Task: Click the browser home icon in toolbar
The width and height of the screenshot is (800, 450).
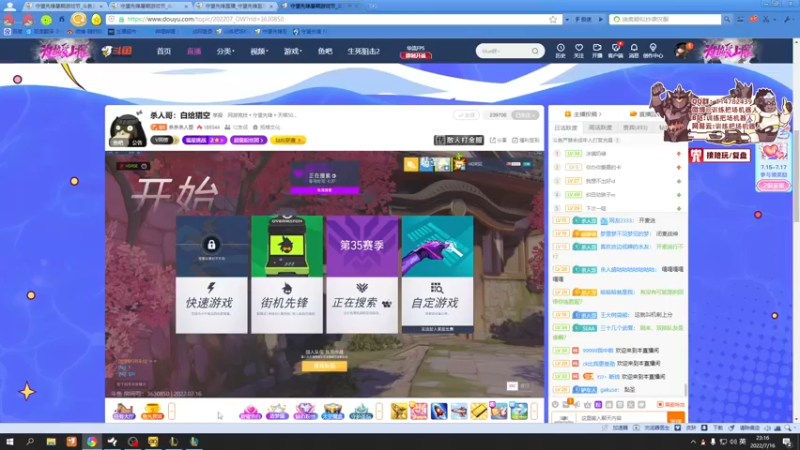Action: tap(62, 19)
